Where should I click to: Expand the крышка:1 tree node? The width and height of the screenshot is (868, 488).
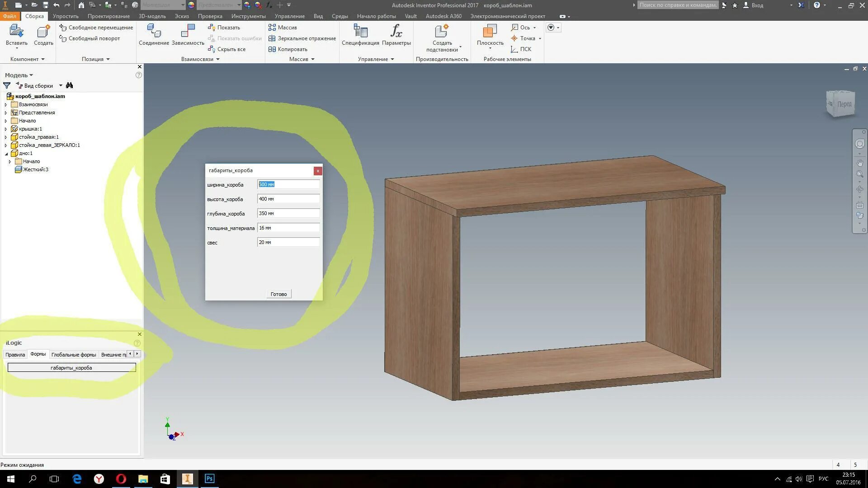pos(6,129)
